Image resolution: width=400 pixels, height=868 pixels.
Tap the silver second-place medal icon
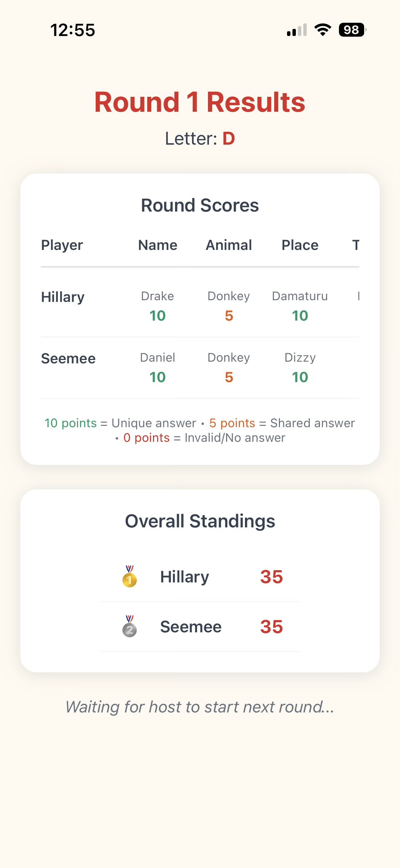(x=129, y=626)
